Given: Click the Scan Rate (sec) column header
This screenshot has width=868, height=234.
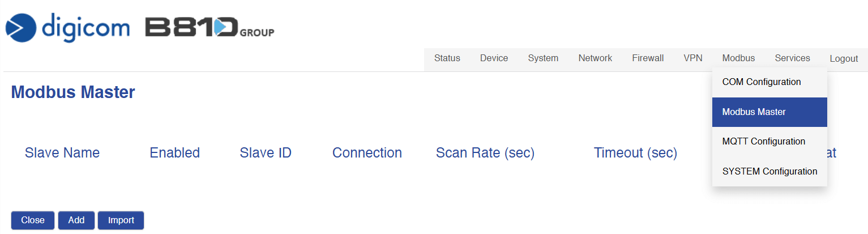Looking at the screenshot, I should [485, 153].
